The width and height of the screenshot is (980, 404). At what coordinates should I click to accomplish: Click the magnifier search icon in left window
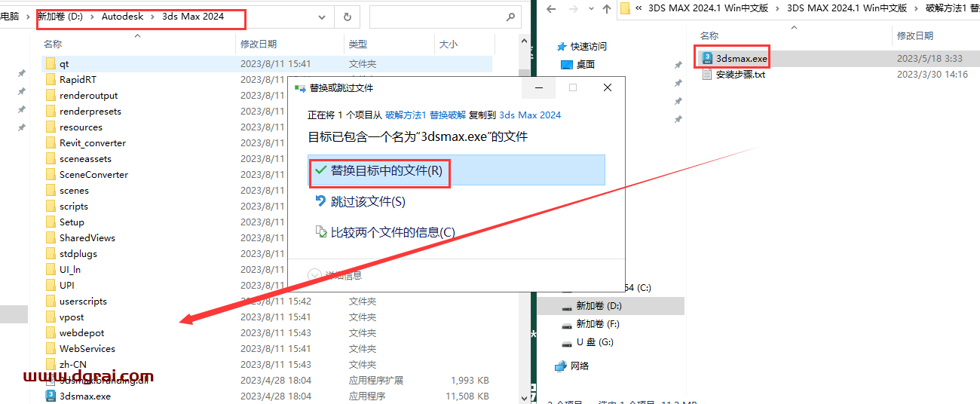[510, 17]
